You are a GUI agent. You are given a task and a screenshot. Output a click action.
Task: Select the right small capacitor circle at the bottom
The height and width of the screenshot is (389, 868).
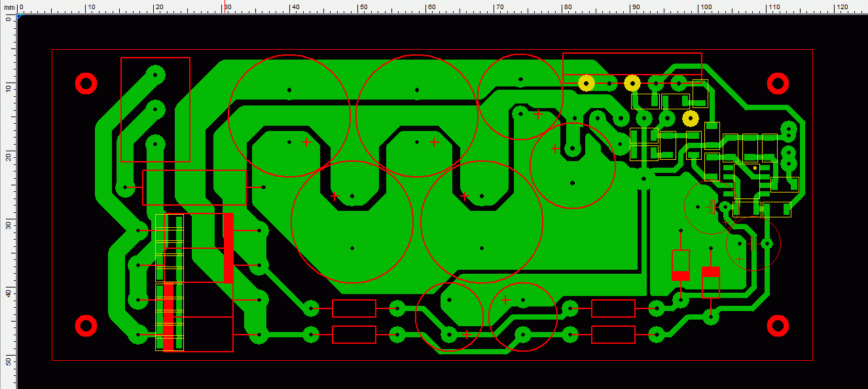pyautogui.click(x=523, y=317)
